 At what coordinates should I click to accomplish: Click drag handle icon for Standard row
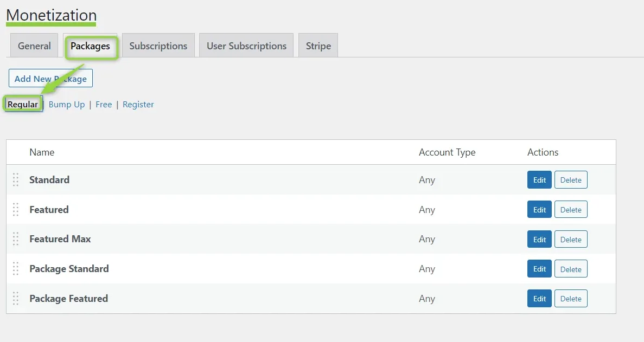tap(16, 179)
